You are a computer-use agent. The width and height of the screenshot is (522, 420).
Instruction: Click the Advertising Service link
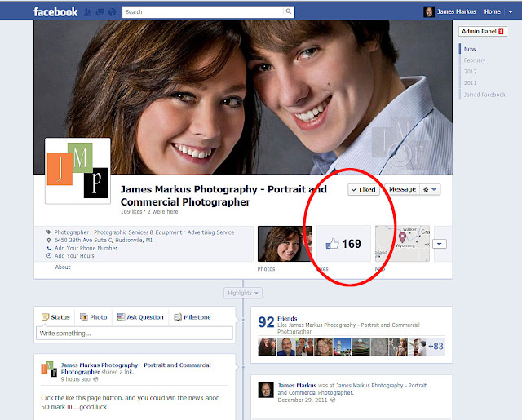pos(210,232)
